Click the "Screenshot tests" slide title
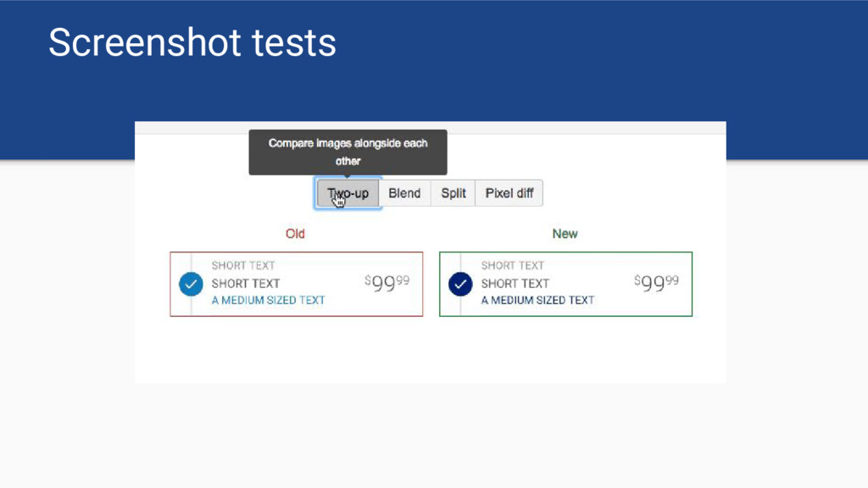The image size is (868, 488). pyautogui.click(x=192, y=42)
